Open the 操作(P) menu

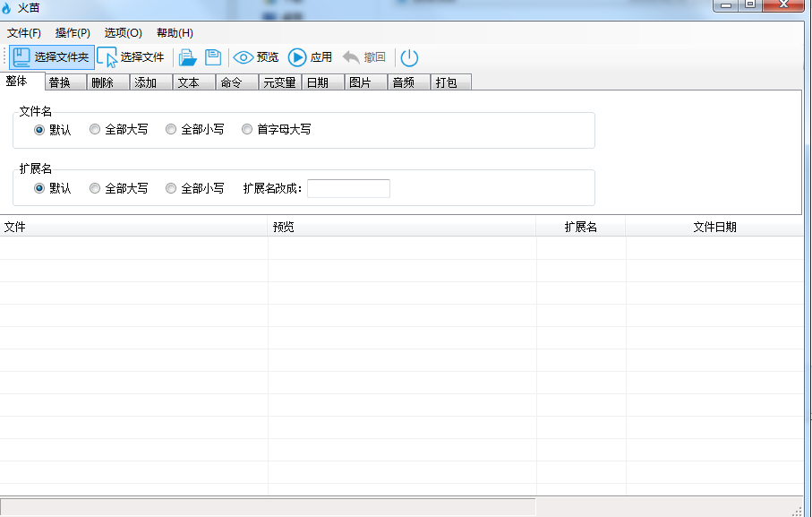click(x=73, y=33)
